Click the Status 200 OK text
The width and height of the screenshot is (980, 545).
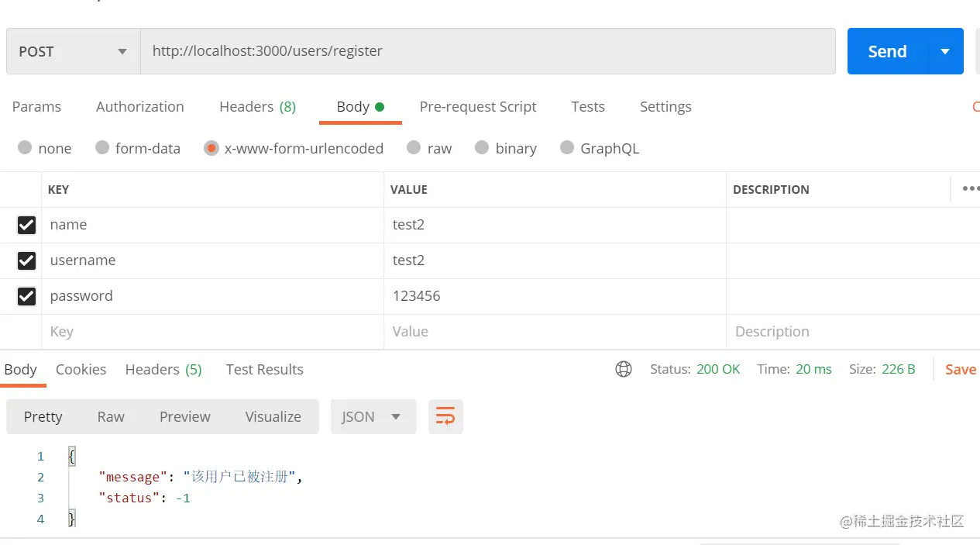(695, 369)
